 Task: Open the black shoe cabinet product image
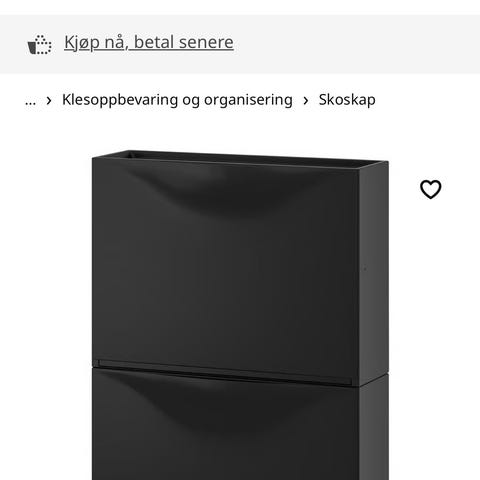[240, 315]
